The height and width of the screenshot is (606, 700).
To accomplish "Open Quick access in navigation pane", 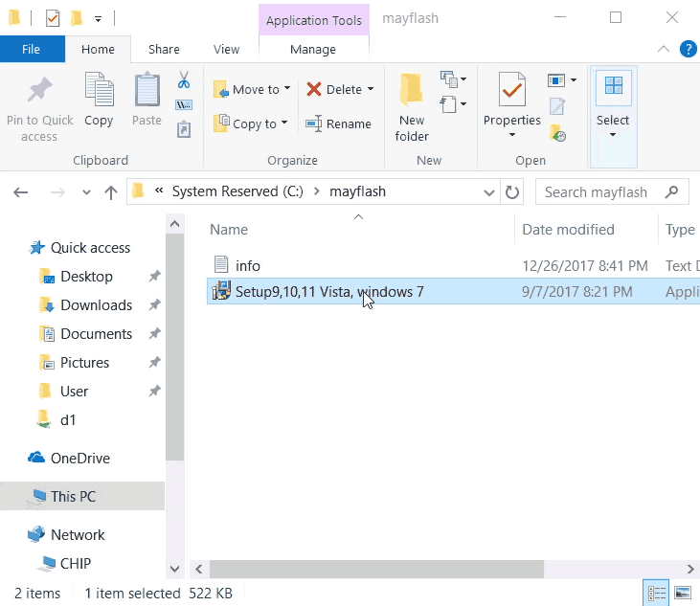I will click(x=91, y=248).
